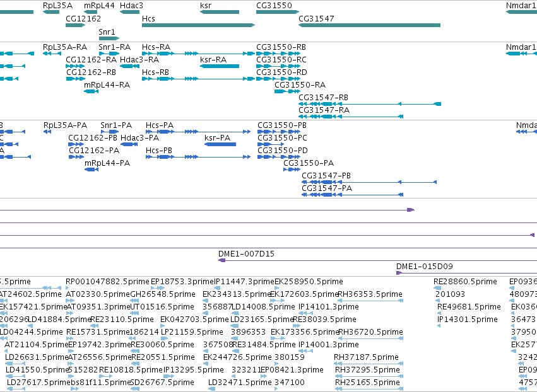The height and width of the screenshot is (392, 537).
Task: Click the Hcs gene bar
Action: (x=198, y=25)
